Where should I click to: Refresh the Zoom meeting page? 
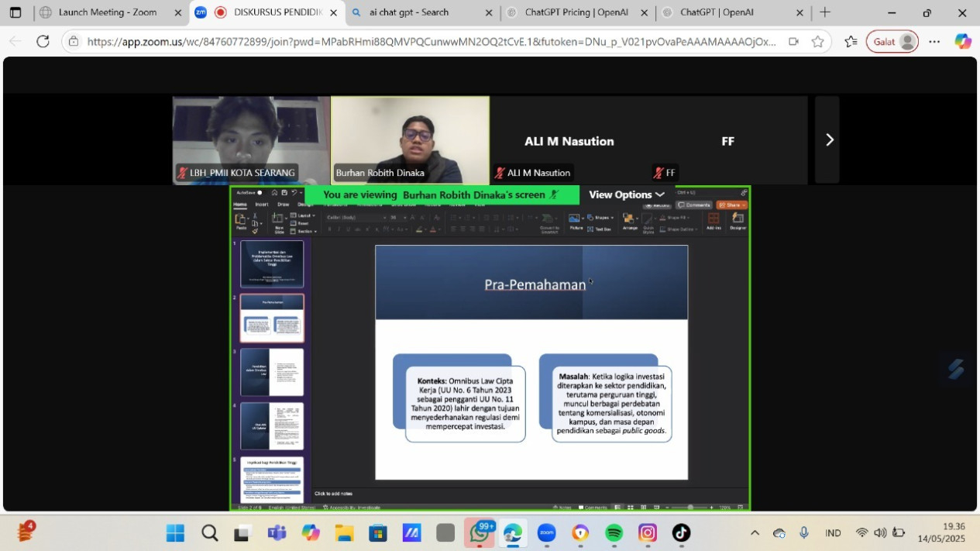(43, 42)
